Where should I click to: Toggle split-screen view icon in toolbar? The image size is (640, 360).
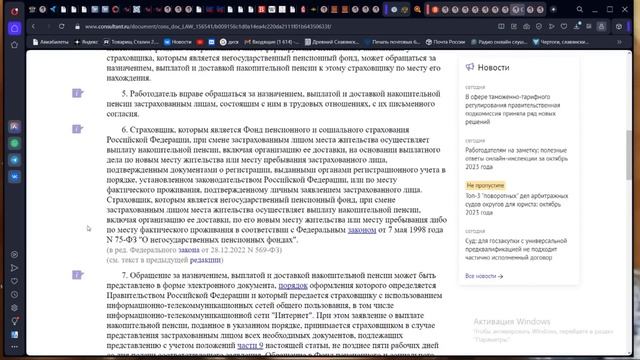(501, 27)
